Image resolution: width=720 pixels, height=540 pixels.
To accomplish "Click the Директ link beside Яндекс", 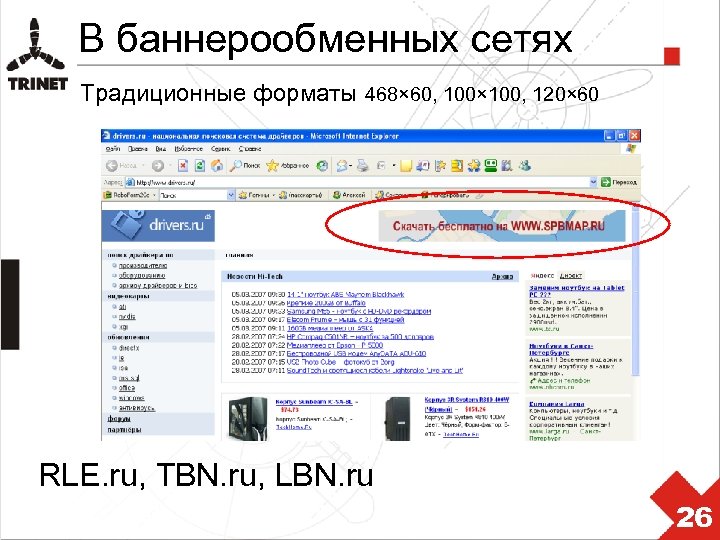I will click(x=571, y=276).
